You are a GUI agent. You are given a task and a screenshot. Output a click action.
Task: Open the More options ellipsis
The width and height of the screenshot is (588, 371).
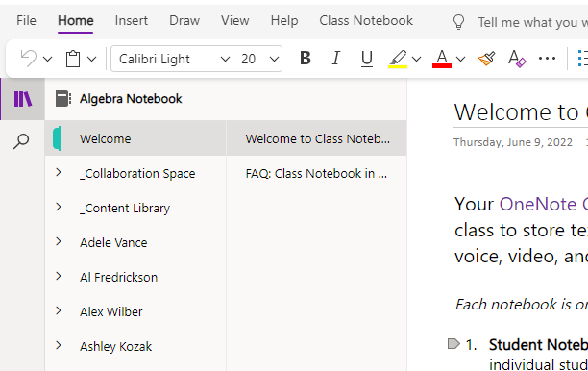(547, 58)
